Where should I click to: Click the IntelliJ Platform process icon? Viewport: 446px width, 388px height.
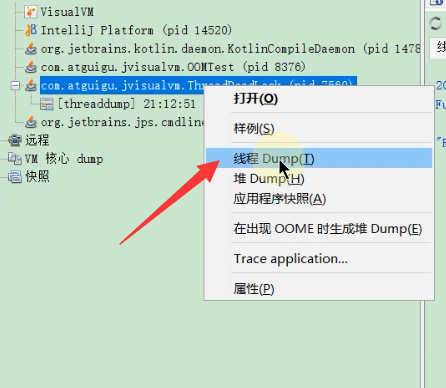[31, 30]
